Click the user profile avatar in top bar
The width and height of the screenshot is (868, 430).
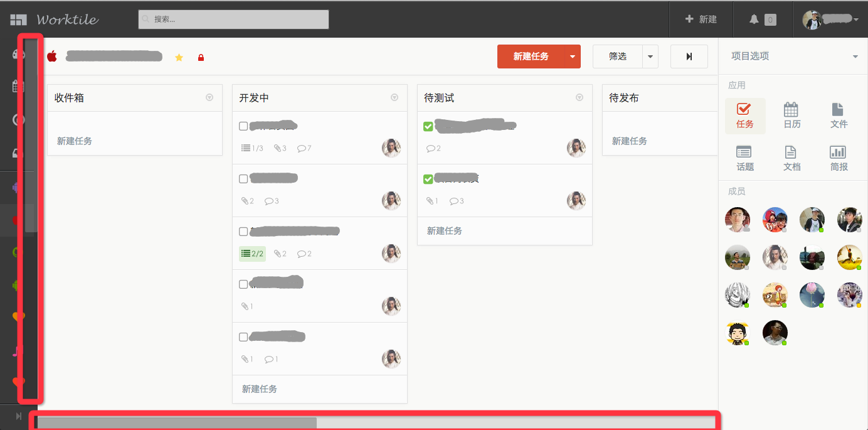[812, 19]
